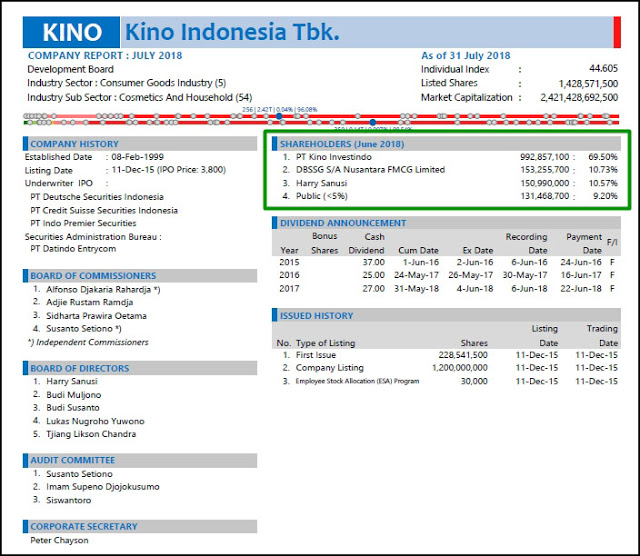The image size is (640, 556).
Task: Select 2017 ex date 4-Jun-18
Action: point(475,289)
